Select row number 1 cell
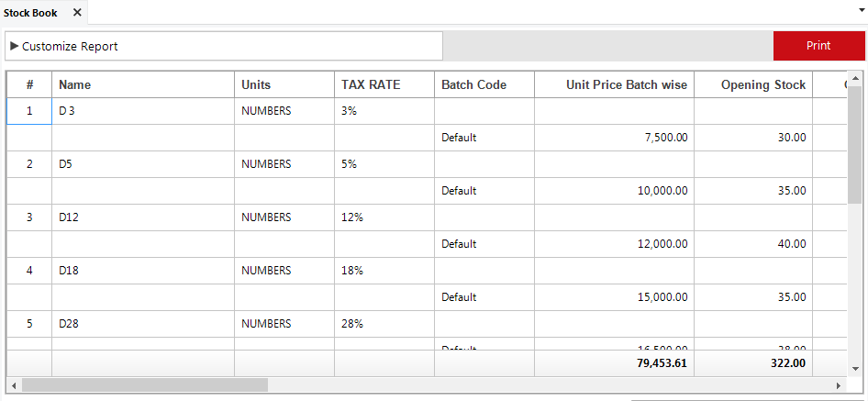Viewport: 868px width, 401px height. pos(29,111)
